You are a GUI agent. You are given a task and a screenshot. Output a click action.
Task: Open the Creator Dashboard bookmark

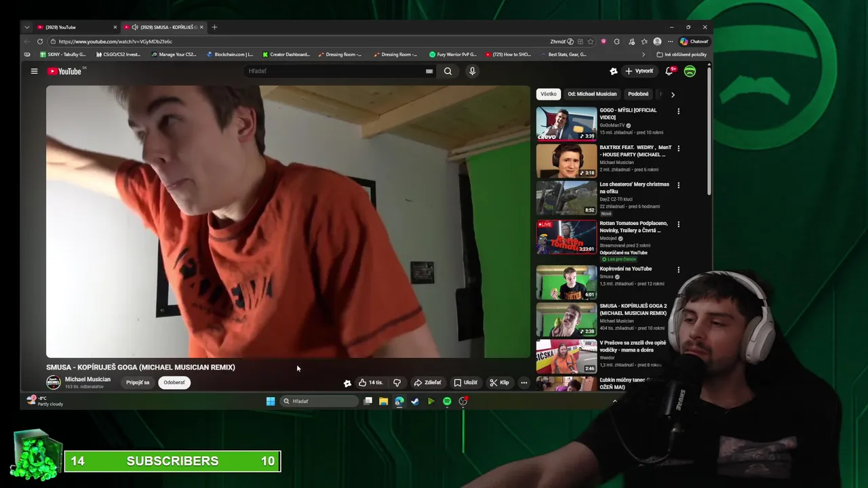pyautogui.click(x=285, y=54)
